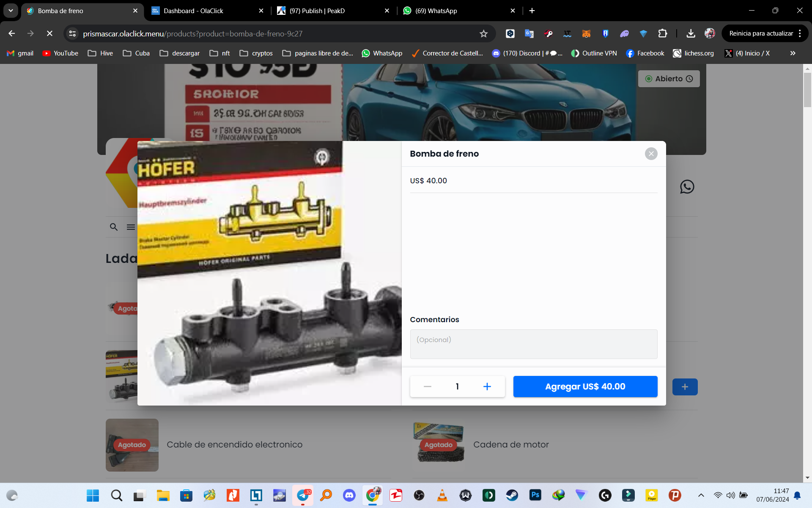Open Telegram from taskbar

(303, 495)
